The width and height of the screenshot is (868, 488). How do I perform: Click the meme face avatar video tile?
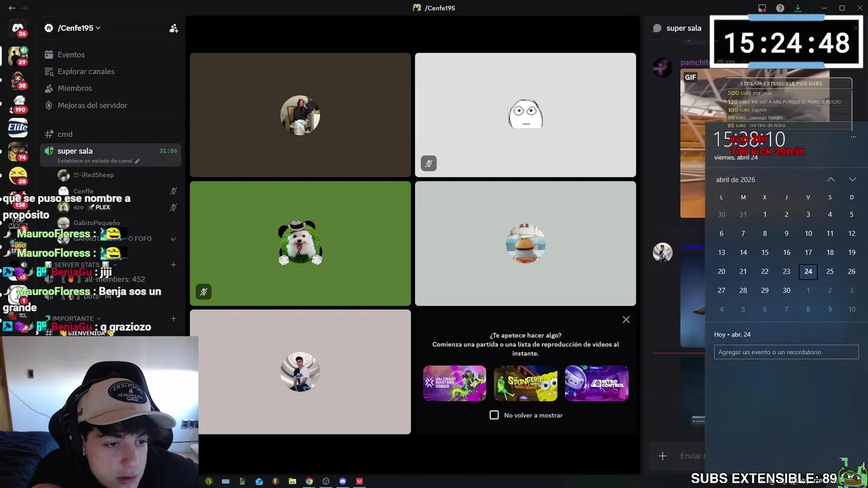pos(526,115)
